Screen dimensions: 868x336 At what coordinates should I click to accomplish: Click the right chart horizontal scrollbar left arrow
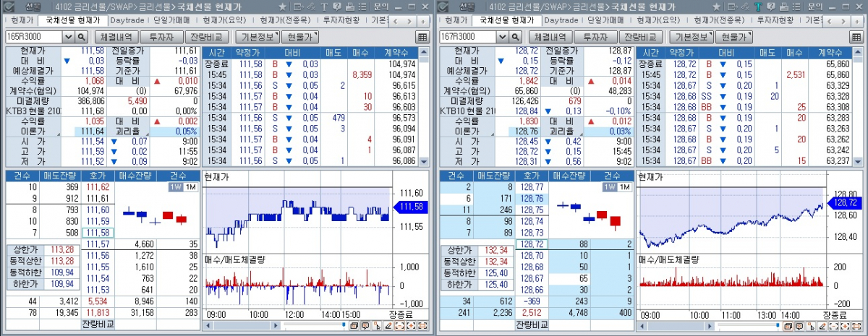point(642,326)
